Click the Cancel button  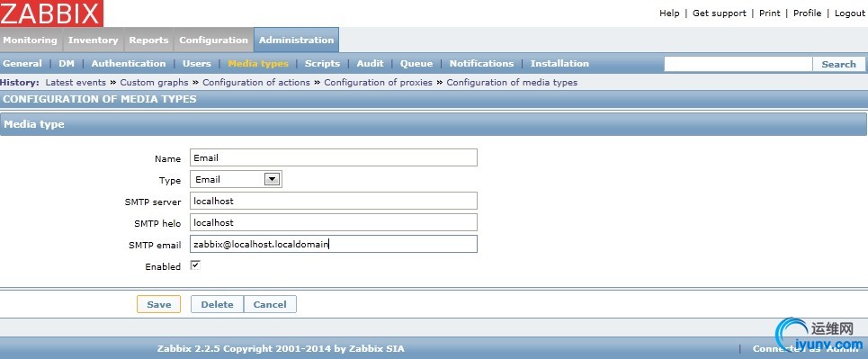pyautogui.click(x=270, y=304)
